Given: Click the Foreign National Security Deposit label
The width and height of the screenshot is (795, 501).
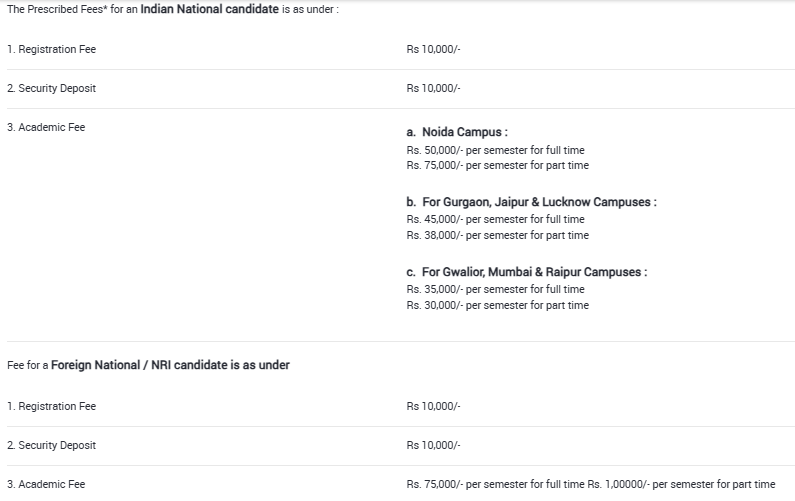Looking at the screenshot, I should pos(52,445).
